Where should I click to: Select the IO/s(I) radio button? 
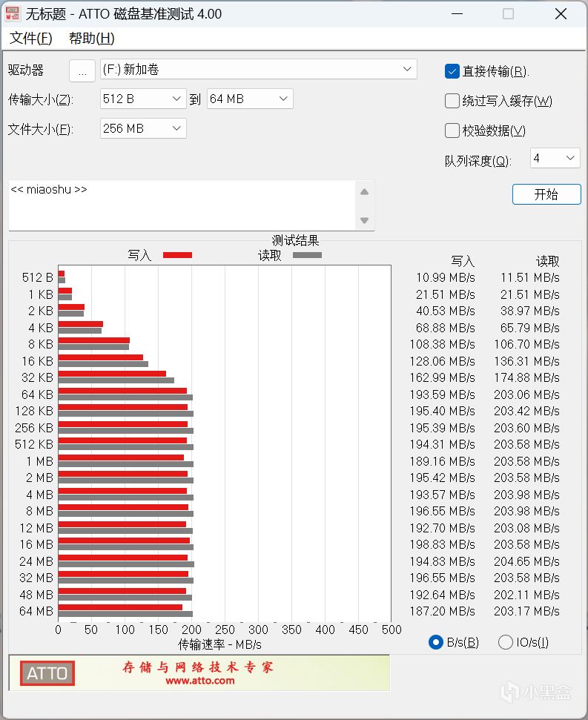[x=506, y=642]
